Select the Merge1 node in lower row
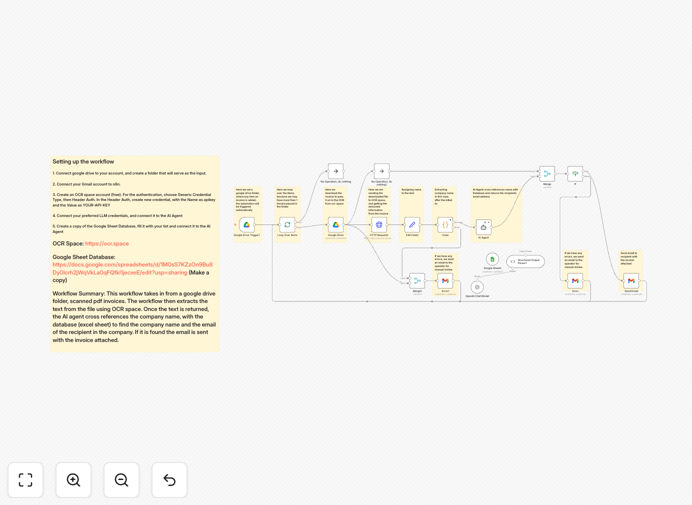This screenshot has width=692, height=505. click(x=417, y=281)
